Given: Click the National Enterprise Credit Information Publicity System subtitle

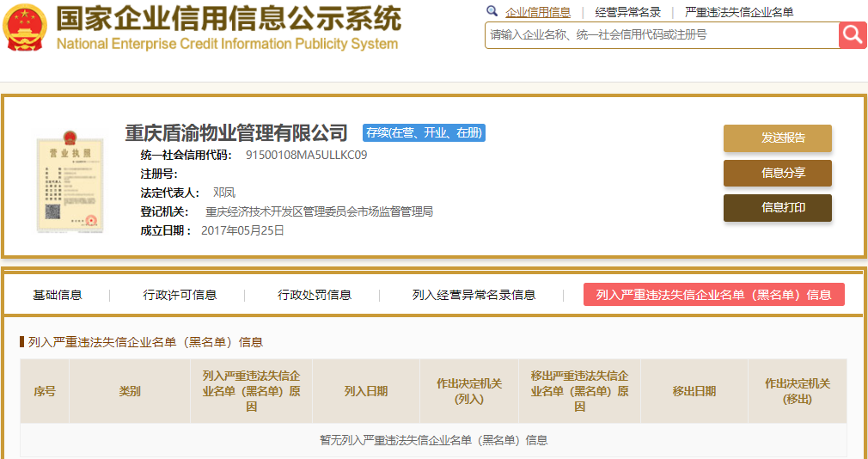Looking at the screenshot, I should [x=227, y=44].
